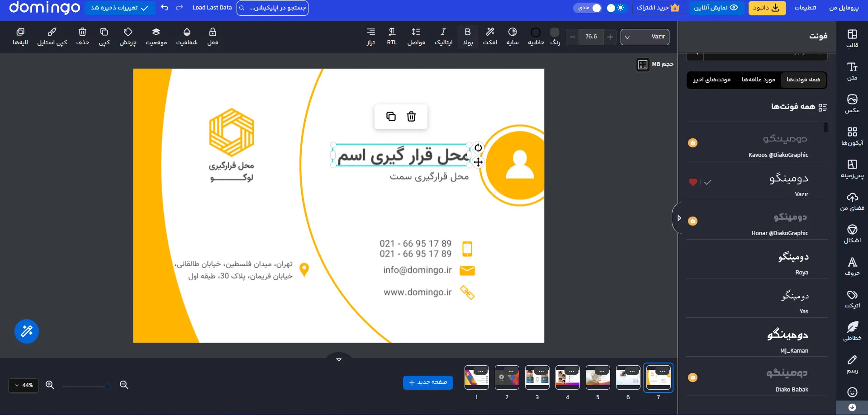Open the پس‌زمینه background panel
The height and width of the screenshot is (415, 868).
(852, 169)
